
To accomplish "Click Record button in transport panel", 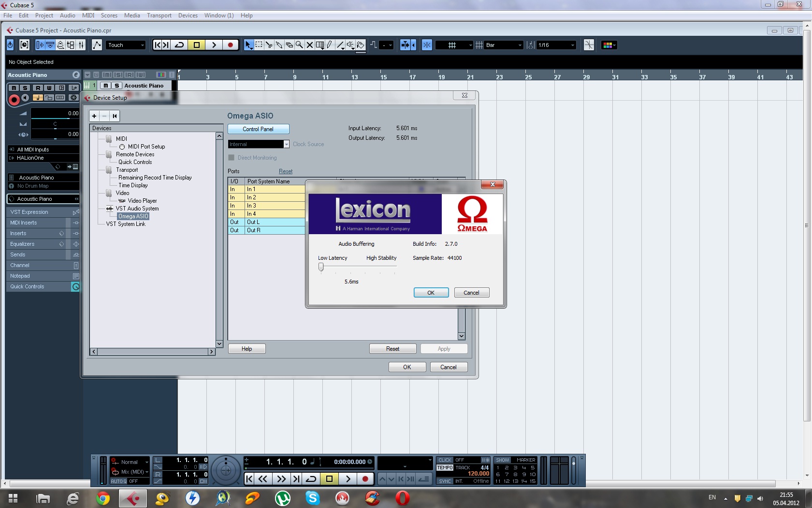I will [x=365, y=479].
